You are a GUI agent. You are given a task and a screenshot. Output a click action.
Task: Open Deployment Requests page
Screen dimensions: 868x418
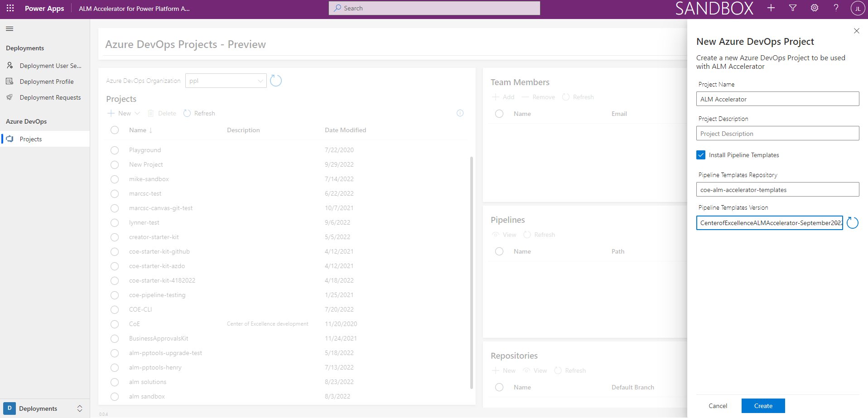tap(45, 97)
